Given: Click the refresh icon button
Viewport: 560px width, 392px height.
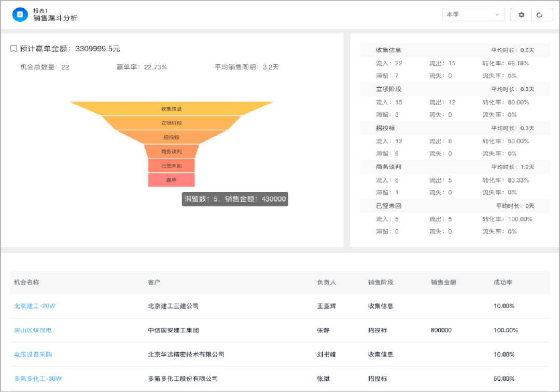Looking at the screenshot, I should point(539,15).
